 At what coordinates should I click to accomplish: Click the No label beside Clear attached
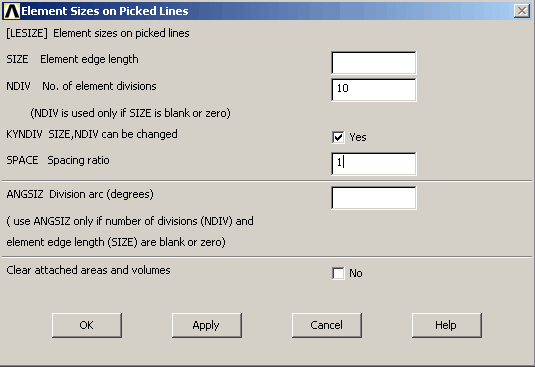click(356, 274)
